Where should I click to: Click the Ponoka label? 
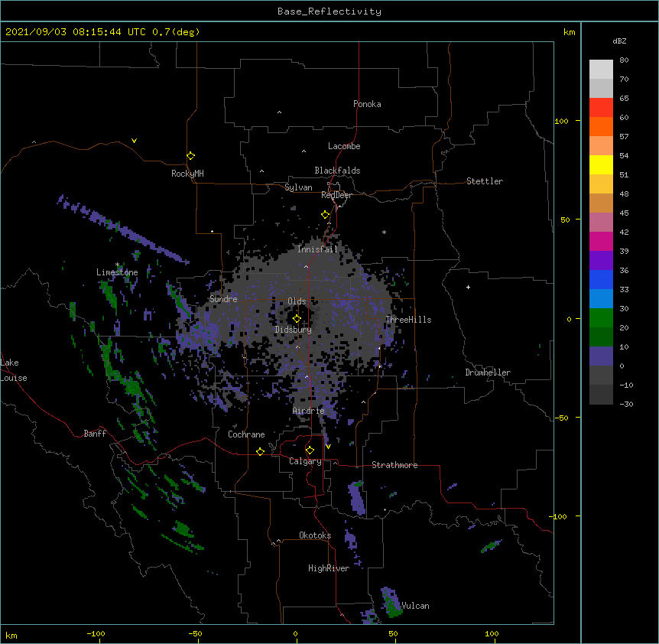tap(367, 104)
